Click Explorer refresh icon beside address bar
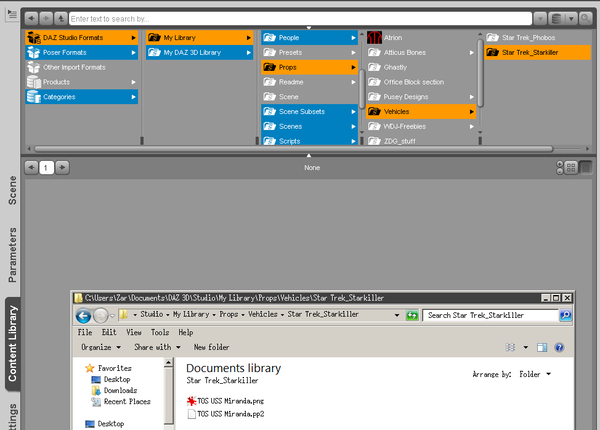Screen dimensions: 600x430 click(412, 316)
